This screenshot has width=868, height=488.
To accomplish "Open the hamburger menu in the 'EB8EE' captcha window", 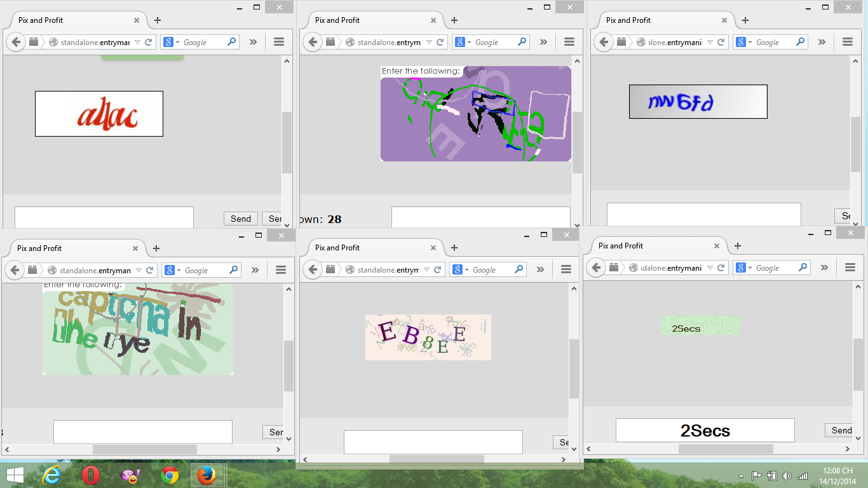I will [566, 269].
